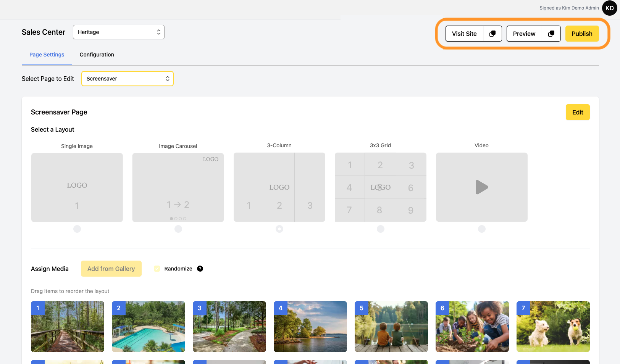Open Visit Site in new window icon

coord(492,34)
